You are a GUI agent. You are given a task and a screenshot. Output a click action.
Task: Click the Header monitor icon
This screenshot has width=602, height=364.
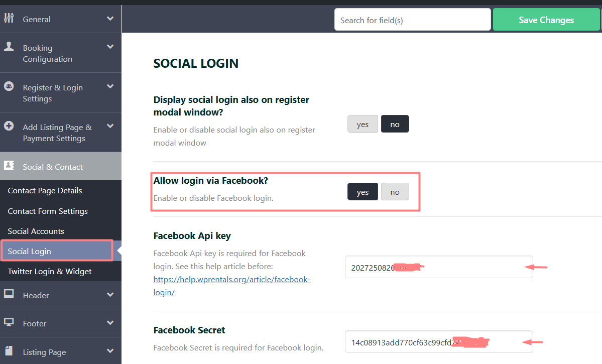point(9,294)
